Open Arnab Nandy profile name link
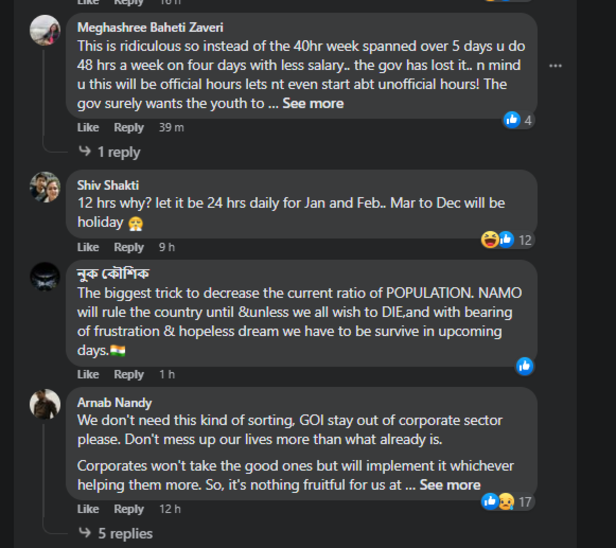 point(114,402)
